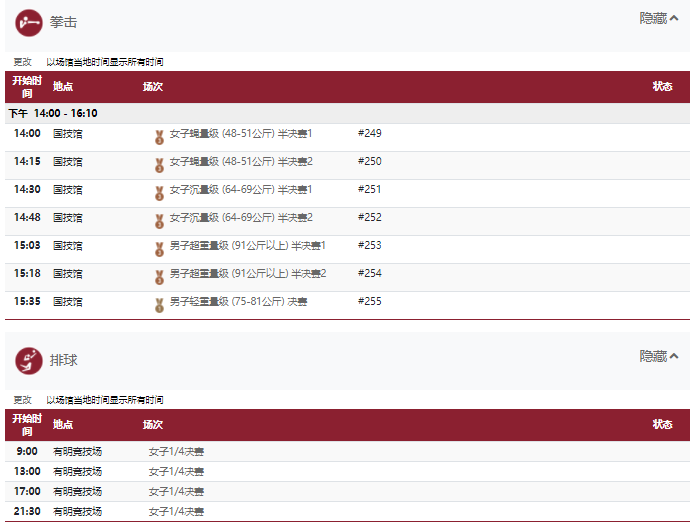Click the boxing table 状态 column header
The width and height of the screenshot is (696, 527).
tap(662, 87)
